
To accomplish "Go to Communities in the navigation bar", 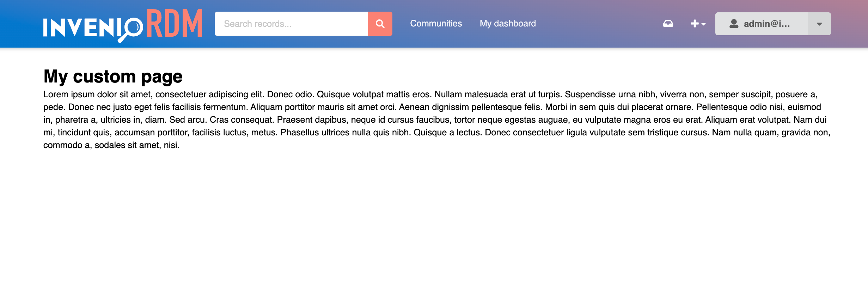I will [436, 24].
